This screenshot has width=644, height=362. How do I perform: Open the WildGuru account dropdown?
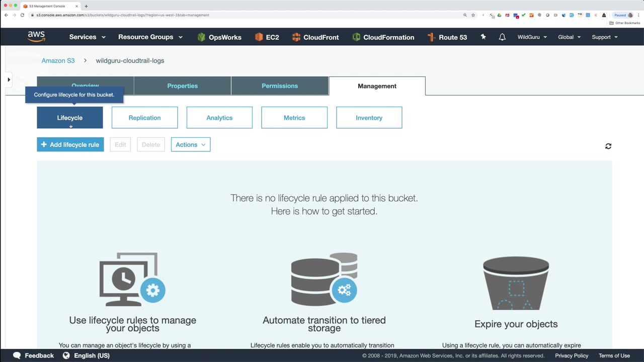pyautogui.click(x=532, y=37)
